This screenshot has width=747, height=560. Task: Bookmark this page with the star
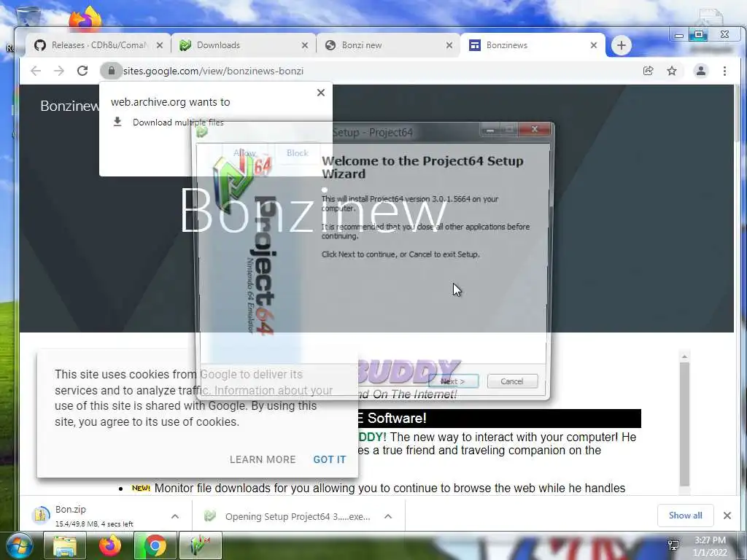(x=672, y=71)
